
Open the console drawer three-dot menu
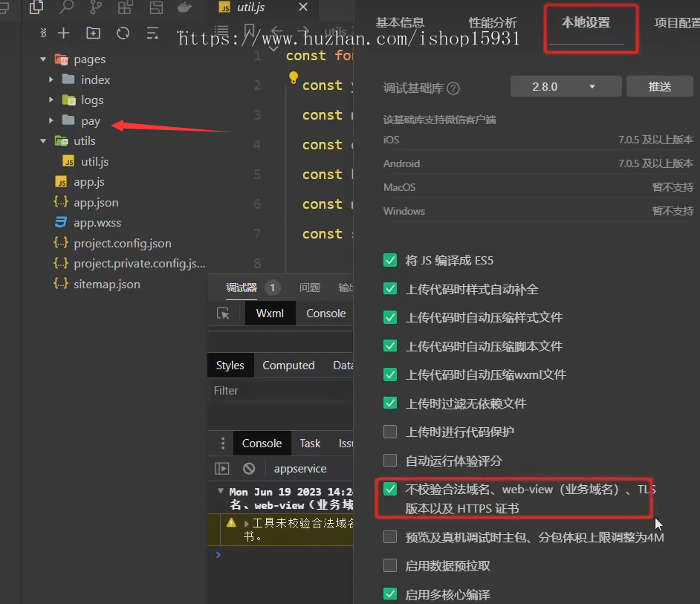223,444
